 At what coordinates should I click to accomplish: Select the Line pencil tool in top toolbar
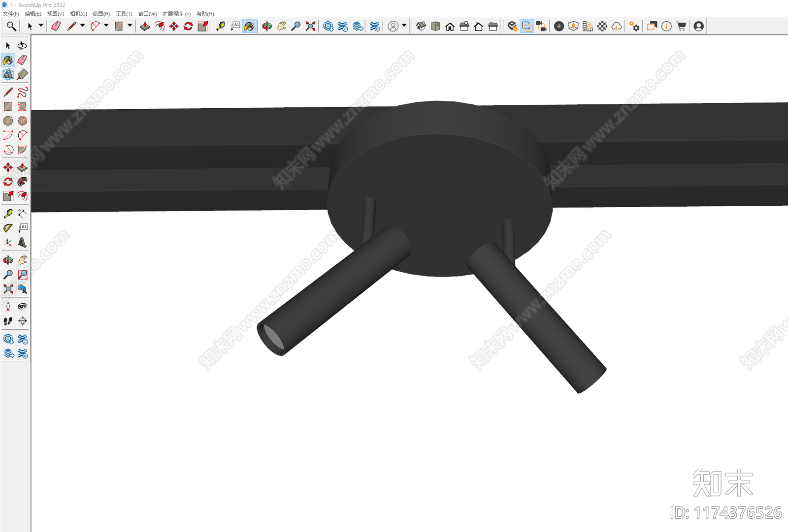pyautogui.click(x=71, y=26)
